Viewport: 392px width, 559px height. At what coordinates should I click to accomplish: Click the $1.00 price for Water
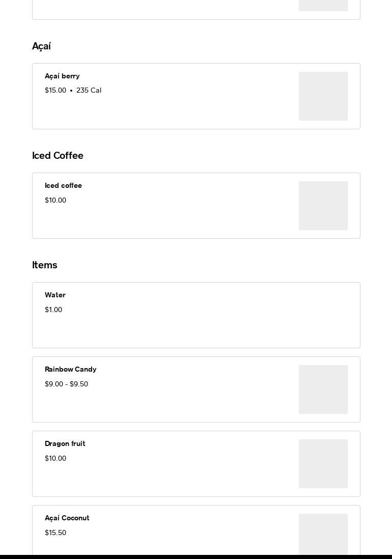click(x=53, y=310)
